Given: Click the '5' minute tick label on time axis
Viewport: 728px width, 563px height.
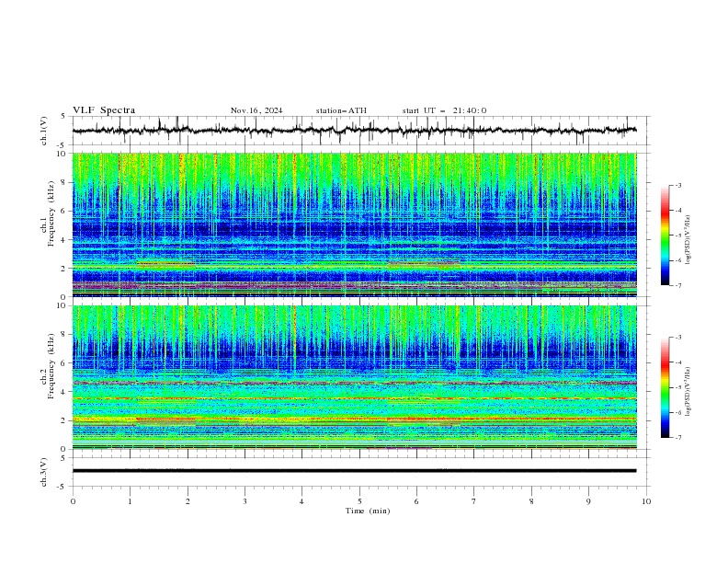Looking at the screenshot, I should [359, 501].
